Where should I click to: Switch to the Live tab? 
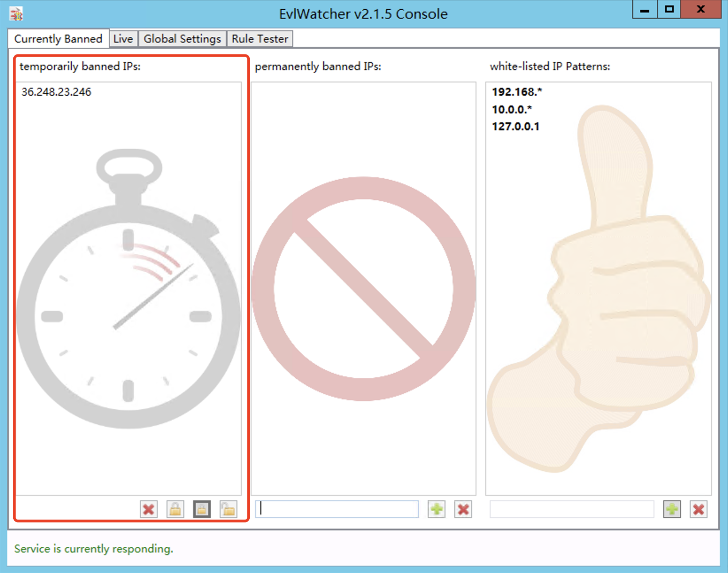tap(123, 39)
